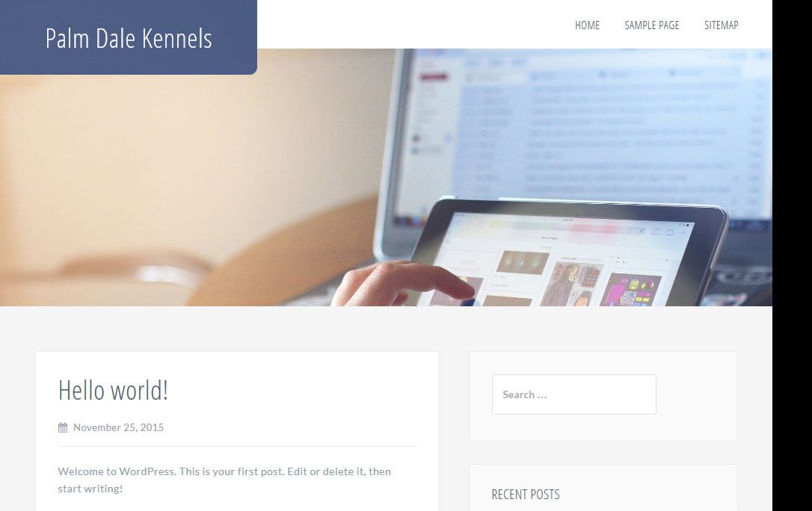Image resolution: width=812 pixels, height=511 pixels.
Task: Click the RECENT POSTS widget heading
Action: tap(526, 495)
